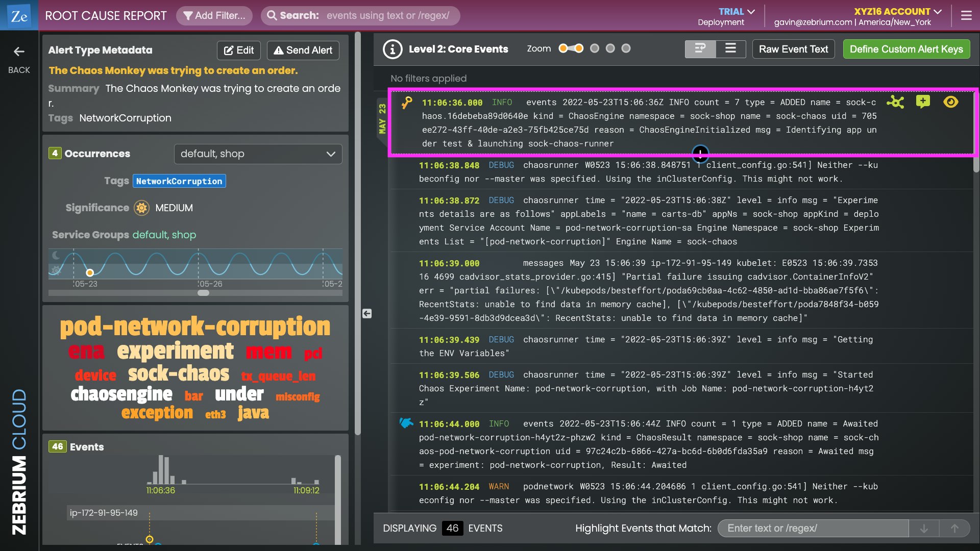Click the Zebrium Ze logo icon
The image size is (980, 551).
(x=19, y=16)
